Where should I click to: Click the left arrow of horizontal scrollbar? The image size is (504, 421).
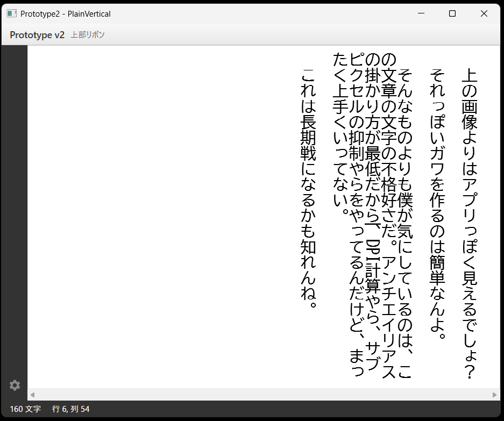[32, 395]
